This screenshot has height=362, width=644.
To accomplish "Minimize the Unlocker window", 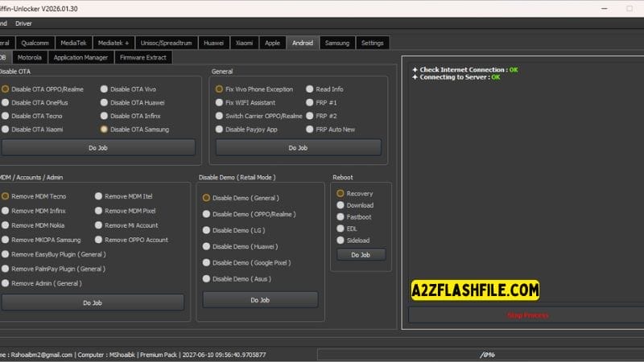I will [605, 8].
